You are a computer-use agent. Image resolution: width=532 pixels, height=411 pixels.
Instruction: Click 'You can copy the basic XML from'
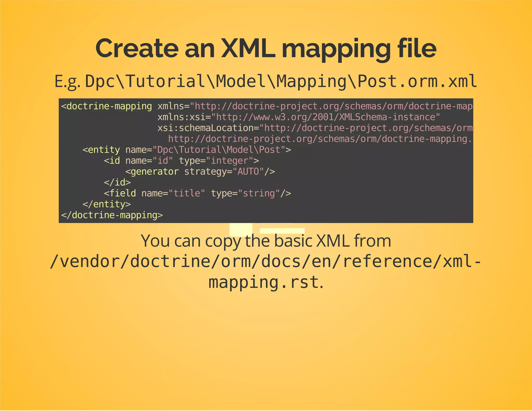[x=266, y=241]
